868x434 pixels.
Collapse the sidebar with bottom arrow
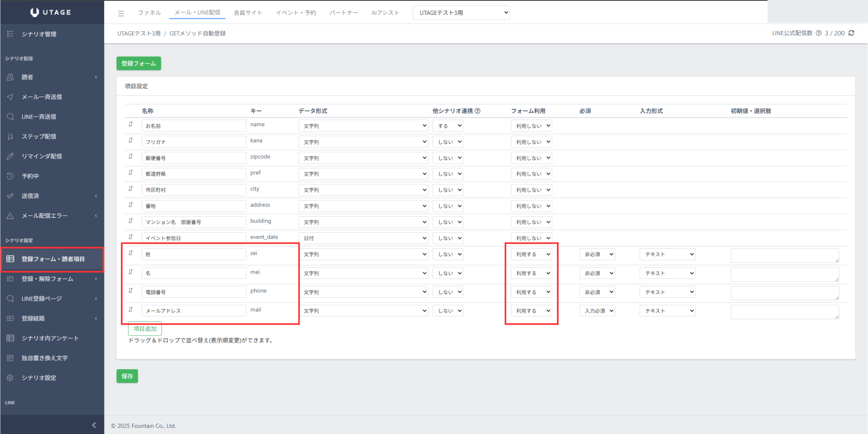pos(94,425)
